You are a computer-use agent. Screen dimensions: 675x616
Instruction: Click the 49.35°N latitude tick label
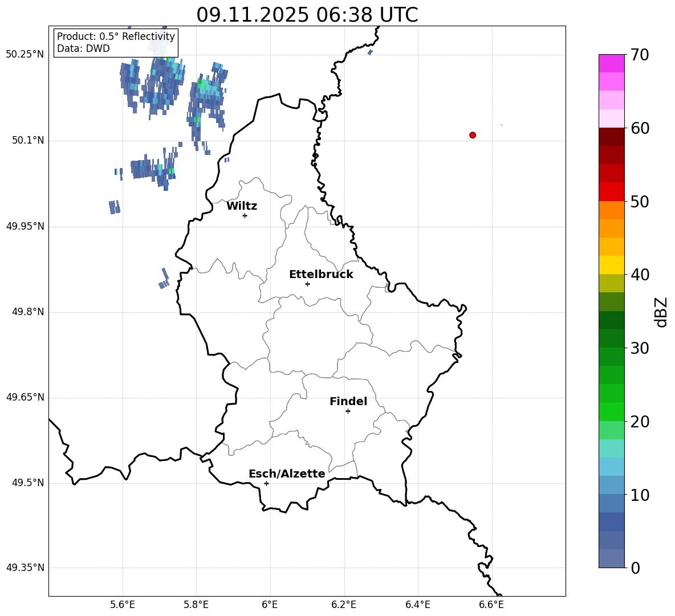(25, 568)
